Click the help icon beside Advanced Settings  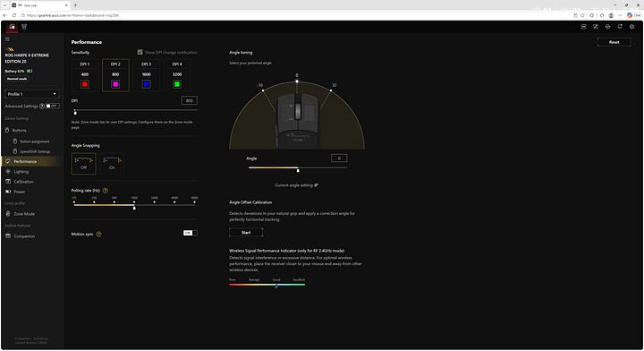(x=42, y=106)
